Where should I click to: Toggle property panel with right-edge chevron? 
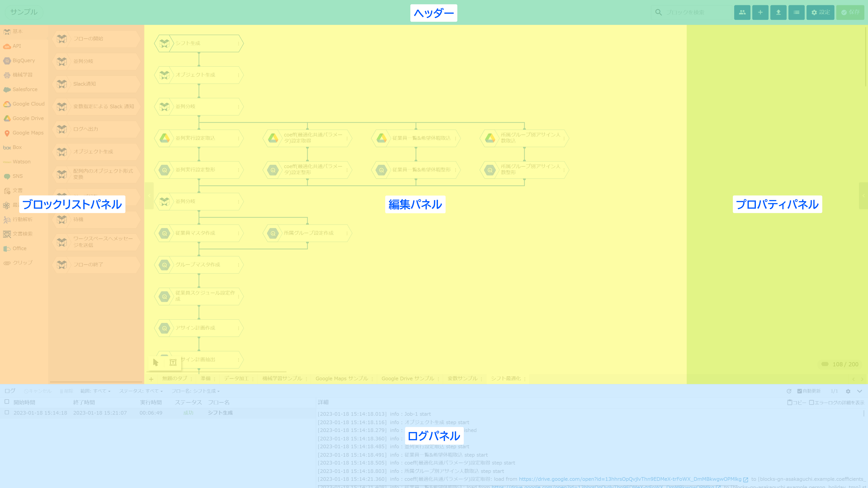pos(863,196)
